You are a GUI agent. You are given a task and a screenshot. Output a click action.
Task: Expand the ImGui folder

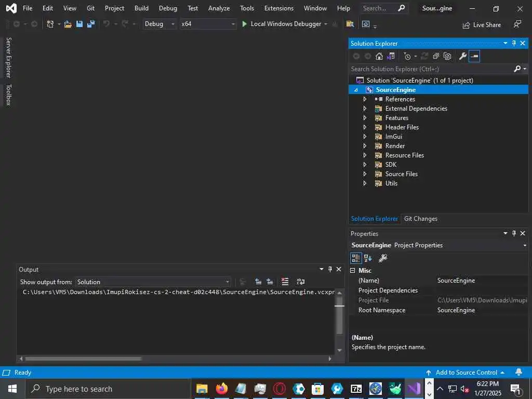365,137
